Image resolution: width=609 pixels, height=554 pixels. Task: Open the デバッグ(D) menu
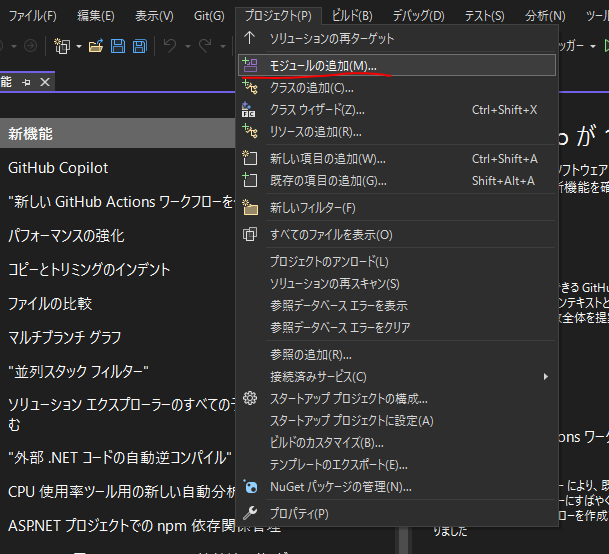[418, 16]
